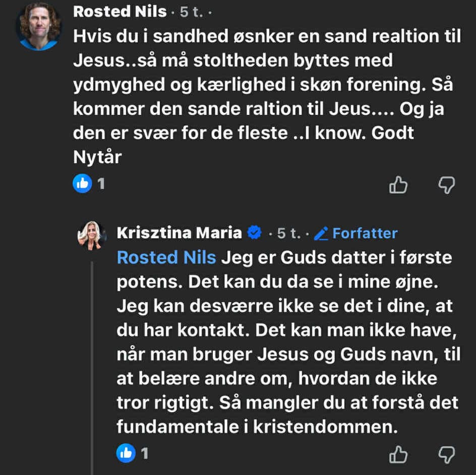This screenshot has width=476, height=475.
Task: Open Krisztina Maria's profile name link
Action: click(x=179, y=233)
